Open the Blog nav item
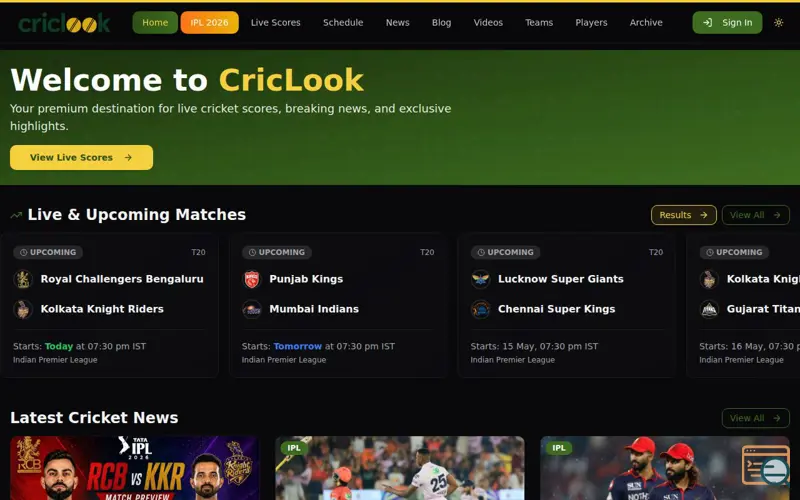This screenshot has height=500, width=800. coord(441,22)
